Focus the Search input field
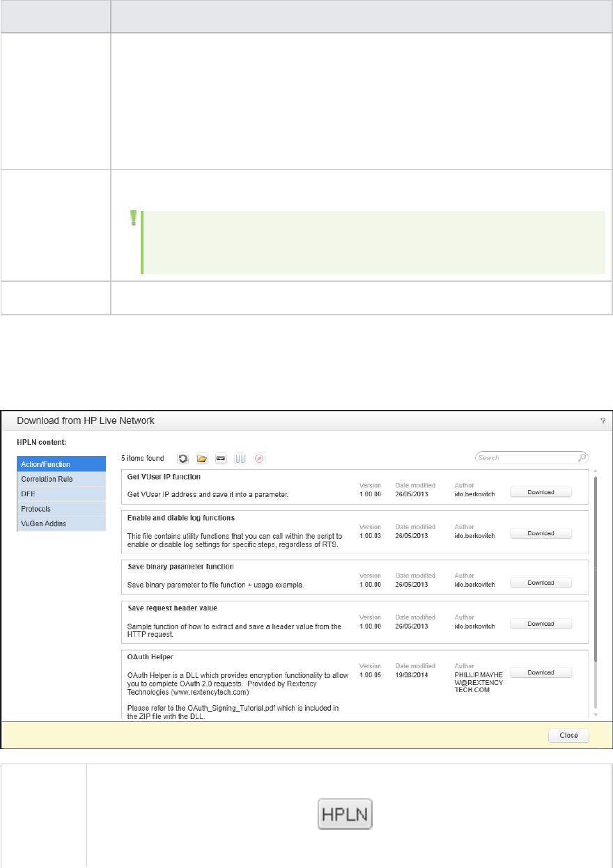The width and height of the screenshot is (613, 868). [x=531, y=458]
